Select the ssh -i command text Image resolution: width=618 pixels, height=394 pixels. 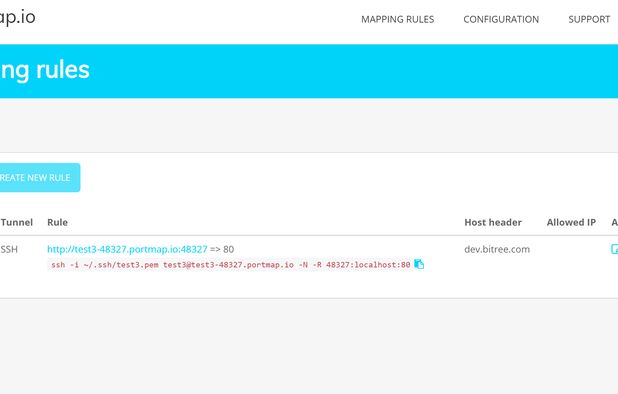click(231, 265)
